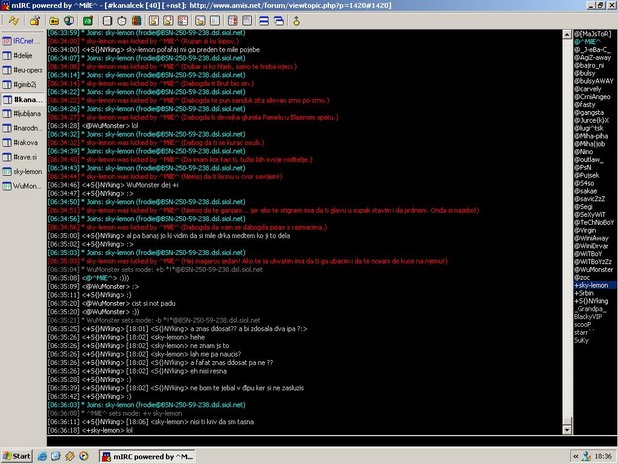The width and height of the screenshot is (618, 464).
Task: Click the Connect lightning bolt toolbar icon
Action: tap(14, 20)
